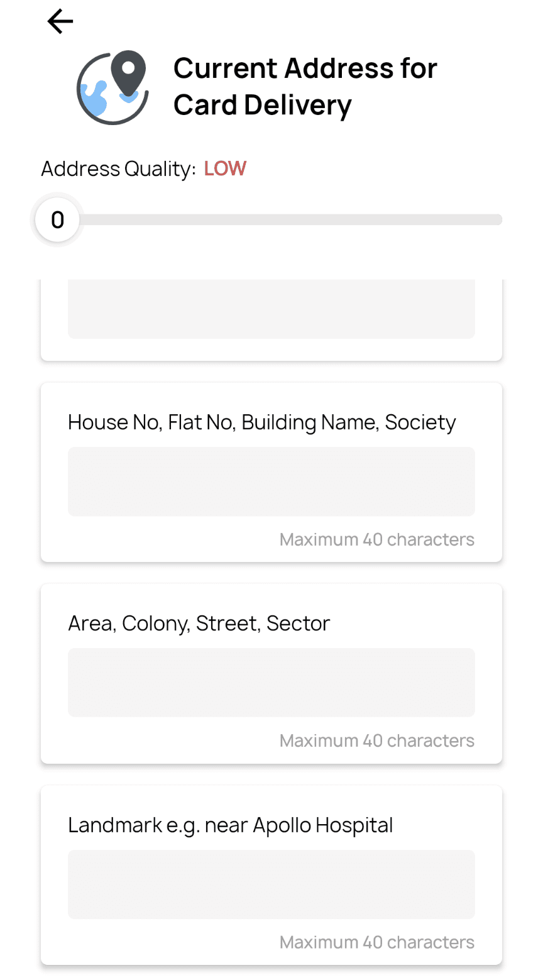Image resolution: width=543 pixels, height=980 pixels.
Task: Click the middle of the address quality track
Action: click(x=289, y=220)
